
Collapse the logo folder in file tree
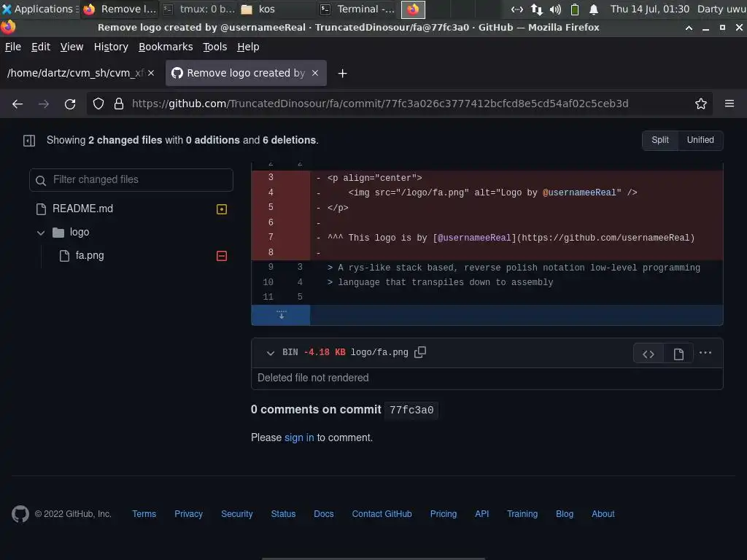tap(41, 233)
